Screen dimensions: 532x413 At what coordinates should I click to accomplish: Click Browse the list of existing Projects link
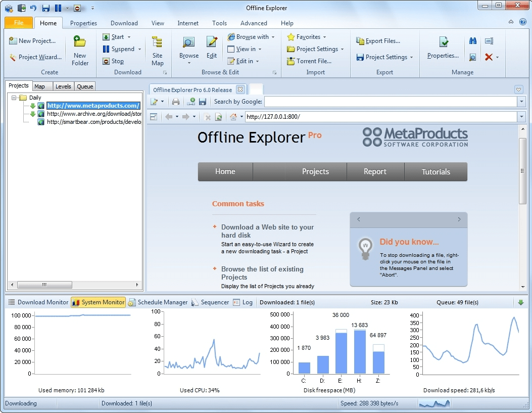tap(262, 273)
